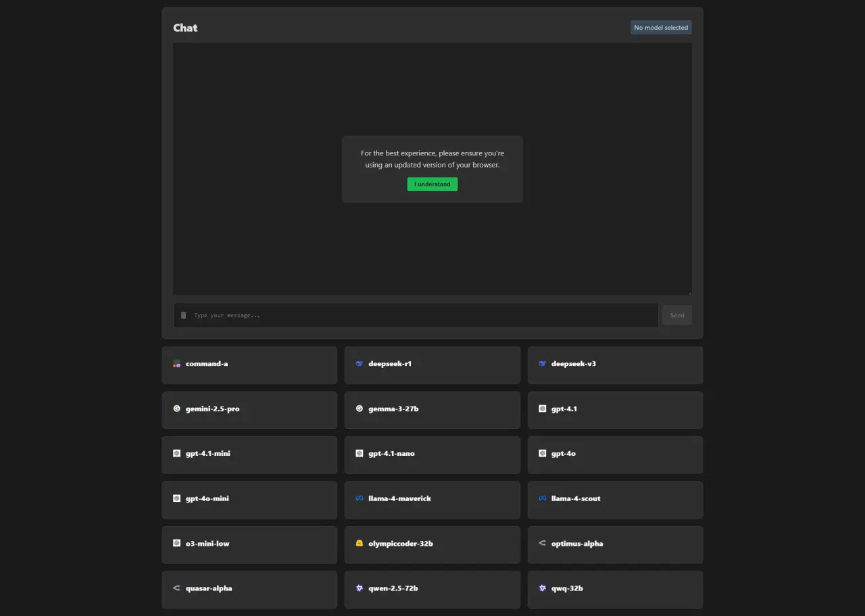Screen dimensions: 865x616
Task: Click the Cohere icon on the command-a card
Action: pyautogui.click(x=176, y=364)
